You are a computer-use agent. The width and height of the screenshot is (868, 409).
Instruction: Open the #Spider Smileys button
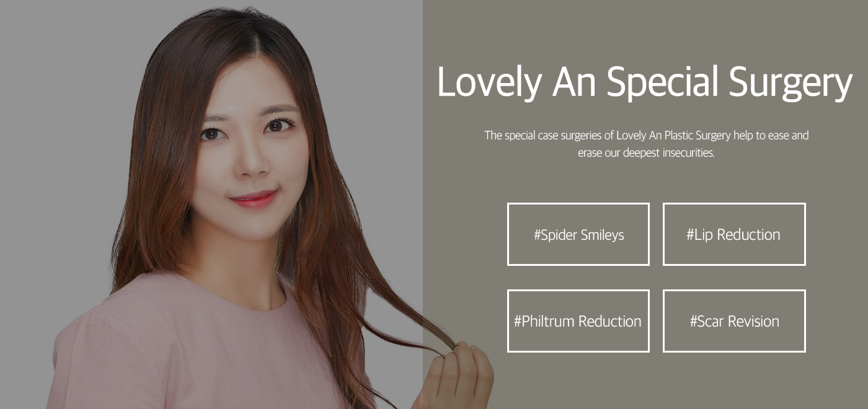pos(578,234)
